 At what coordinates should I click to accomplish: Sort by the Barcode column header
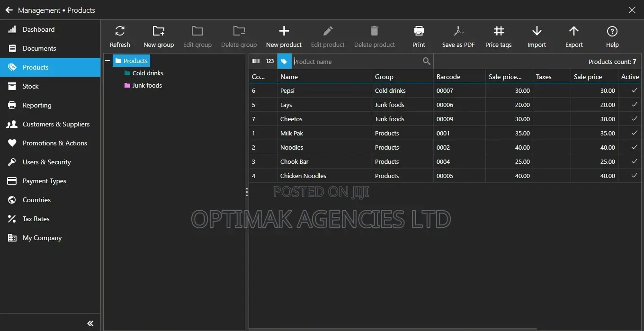click(x=459, y=76)
